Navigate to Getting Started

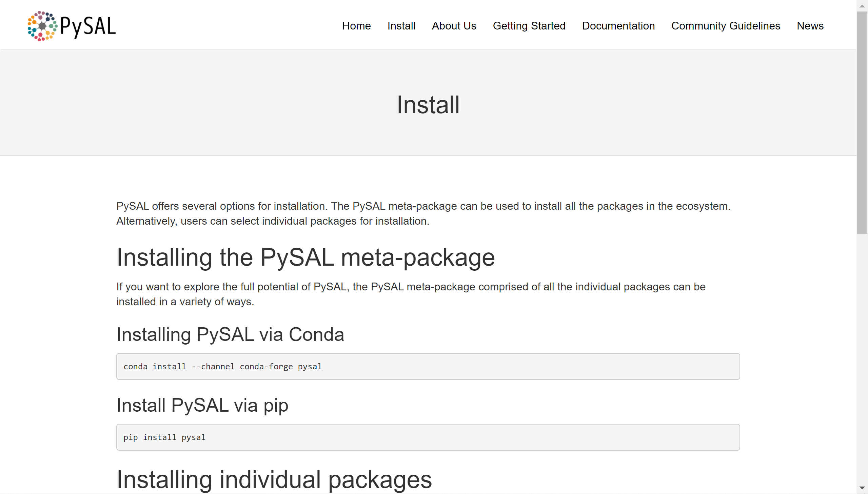coord(529,26)
